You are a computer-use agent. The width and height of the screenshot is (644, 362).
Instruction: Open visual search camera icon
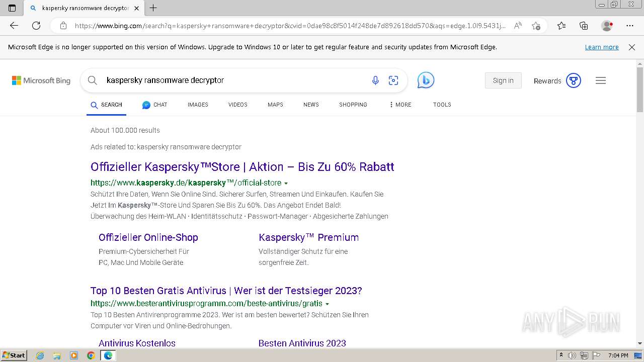[x=393, y=80]
